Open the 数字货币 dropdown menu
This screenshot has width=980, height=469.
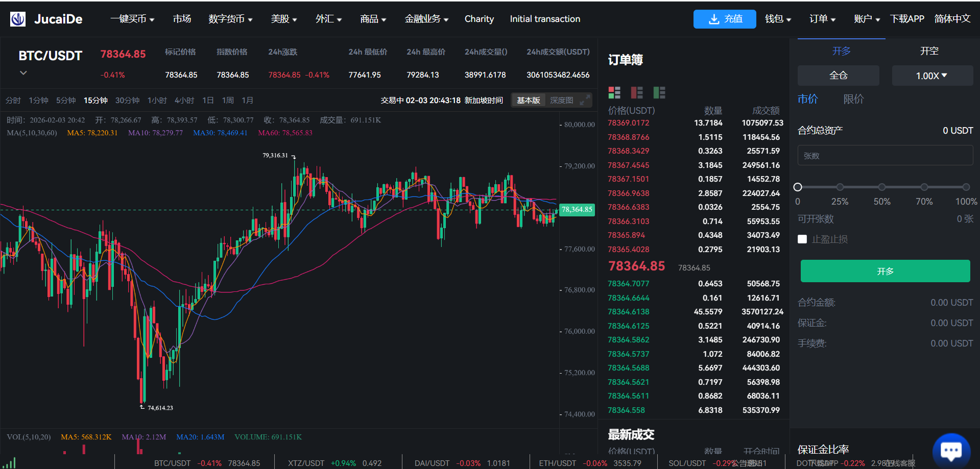coord(230,19)
